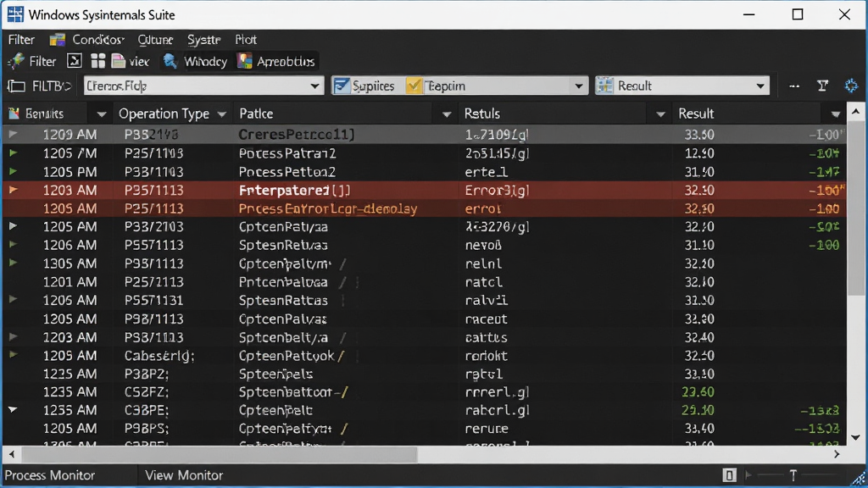Click the green 23.60 value
The image size is (868, 488).
tap(698, 391)
